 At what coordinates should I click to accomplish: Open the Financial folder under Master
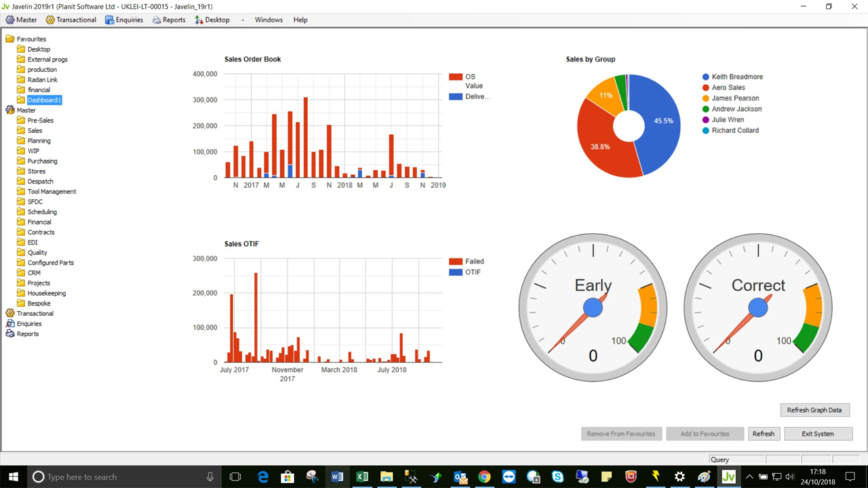pyautogui.click(x=39, y=222)
